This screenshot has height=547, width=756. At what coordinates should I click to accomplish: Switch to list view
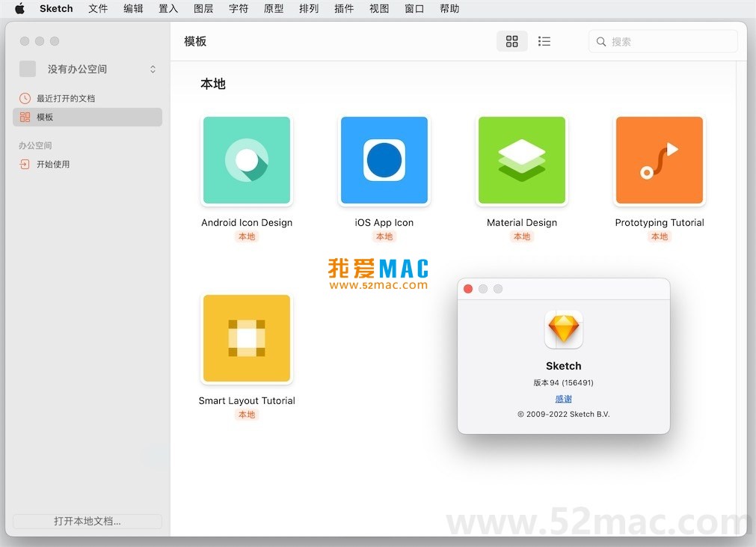(x=544, y=41)
